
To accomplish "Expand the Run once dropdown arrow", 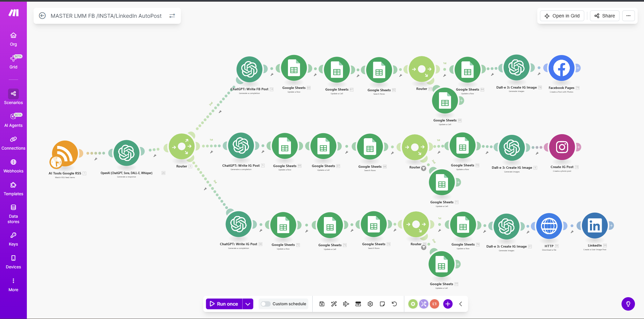I will point(248,304).
